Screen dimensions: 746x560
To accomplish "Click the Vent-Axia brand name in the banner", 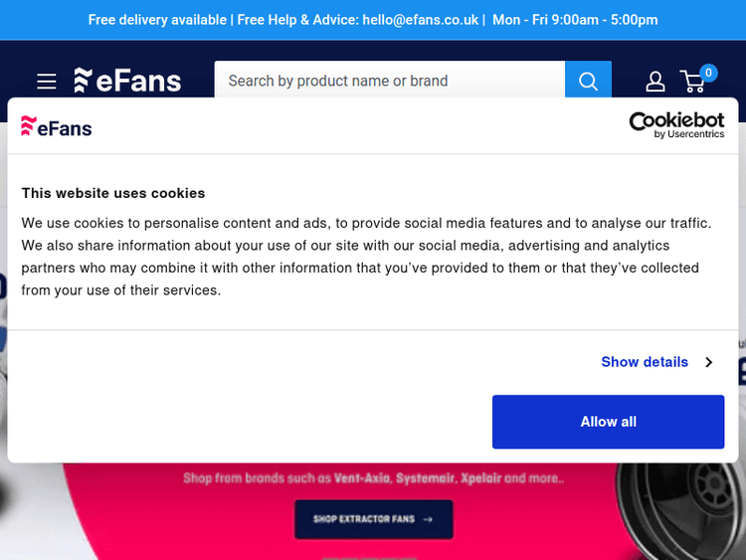I will tap(361, 478).
